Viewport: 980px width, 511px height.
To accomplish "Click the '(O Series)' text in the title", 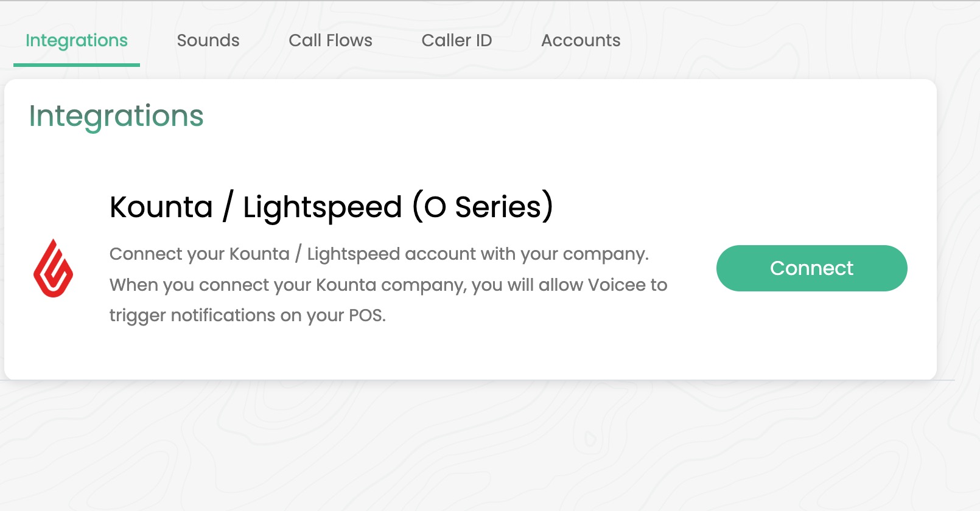I will [483, 207].
